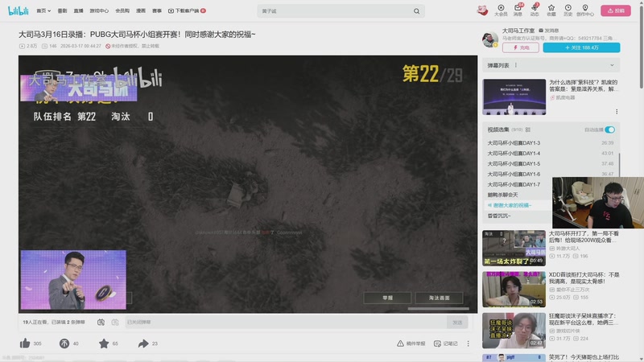Open the 创作中心 creator center icon
This screenshot has height=362, width=644.
click(585, 10)
